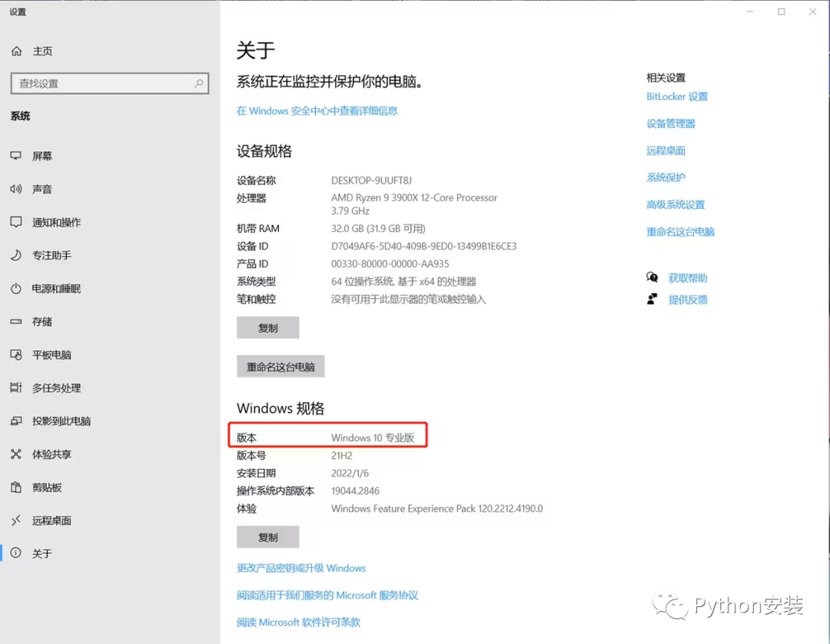This screenshot has height=644, width=830.
Task: Open 剪贴板 settings
Action: pos(47,487)
